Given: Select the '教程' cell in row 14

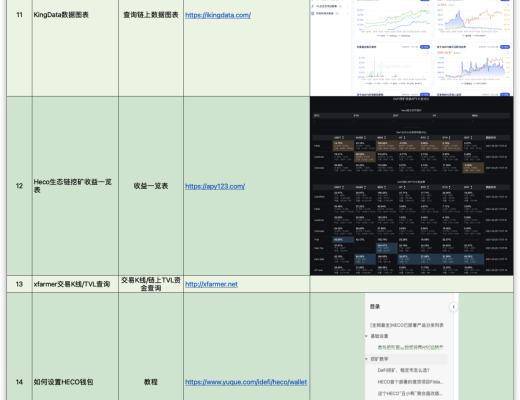Looking at the screenshot, I should (151, 347).
